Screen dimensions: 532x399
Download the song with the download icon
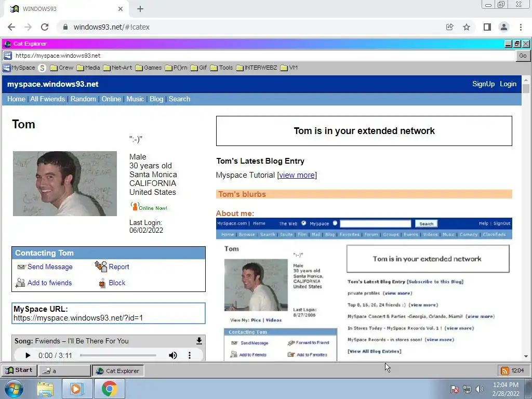click(x=199, y=341)
